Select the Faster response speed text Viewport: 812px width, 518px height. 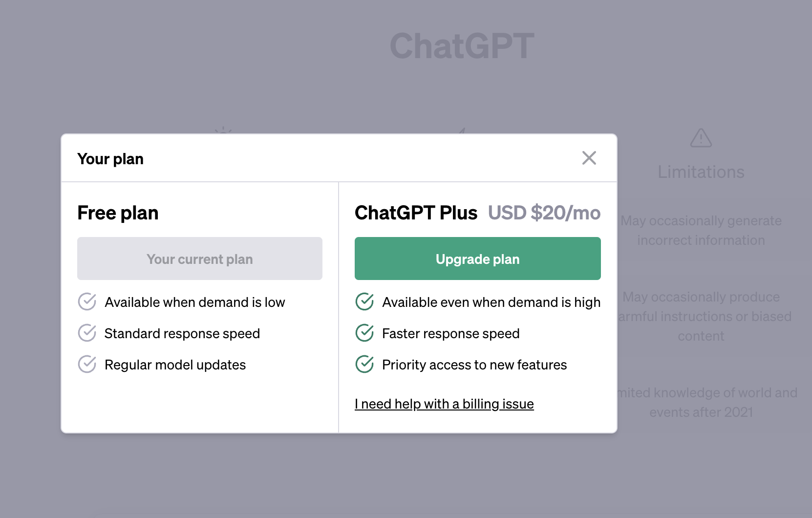[x=450, y=333]
